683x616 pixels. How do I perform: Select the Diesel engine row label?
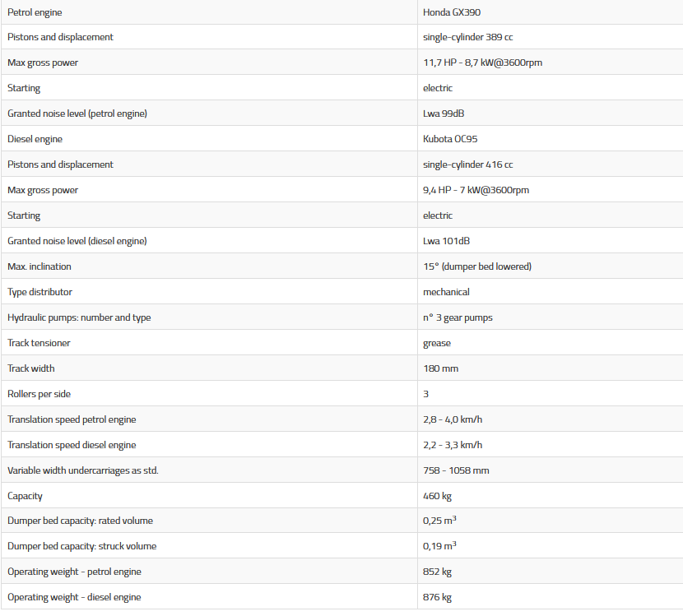35,139
